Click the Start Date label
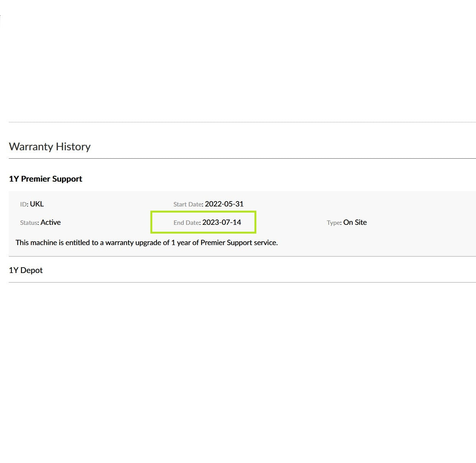This screenshot has width=476, height=463. pyautogui.click(x=188, y=204)
